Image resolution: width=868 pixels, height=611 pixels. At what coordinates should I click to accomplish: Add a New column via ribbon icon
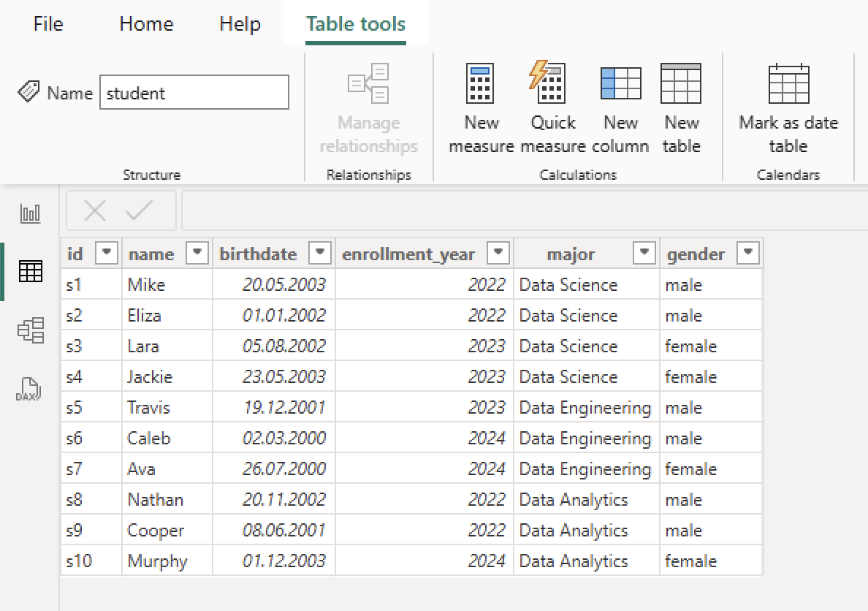[x=620, y=83]
